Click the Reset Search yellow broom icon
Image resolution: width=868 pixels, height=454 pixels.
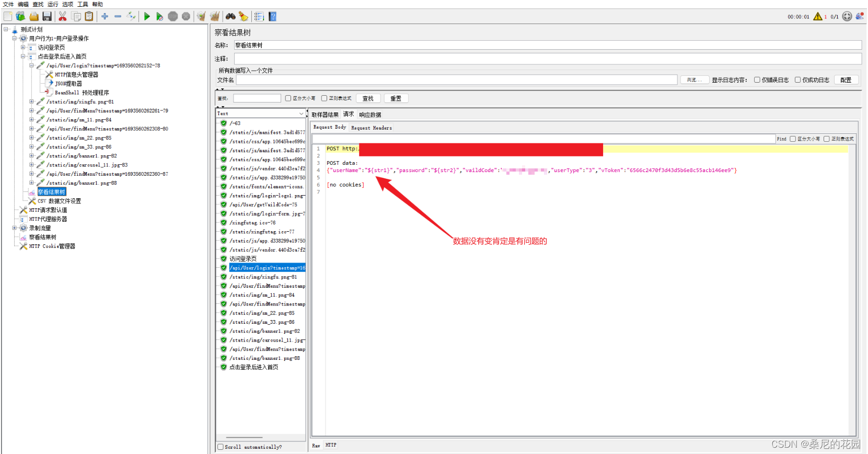click(244, 17)
